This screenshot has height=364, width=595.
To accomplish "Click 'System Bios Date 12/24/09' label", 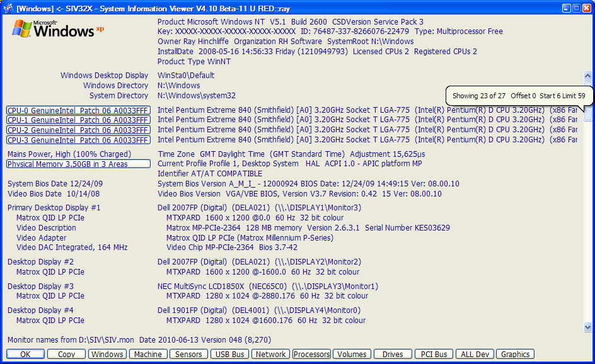I will [55, 183].
